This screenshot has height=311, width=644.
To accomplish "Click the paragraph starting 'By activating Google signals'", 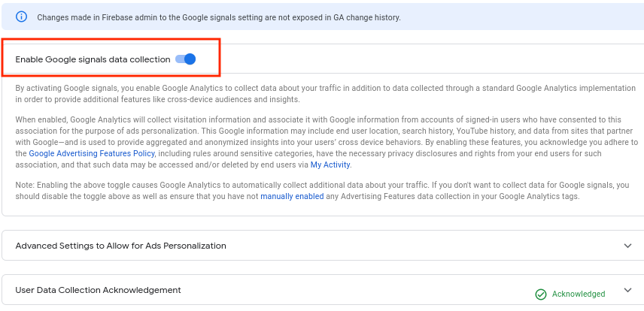I will [301, 94].
